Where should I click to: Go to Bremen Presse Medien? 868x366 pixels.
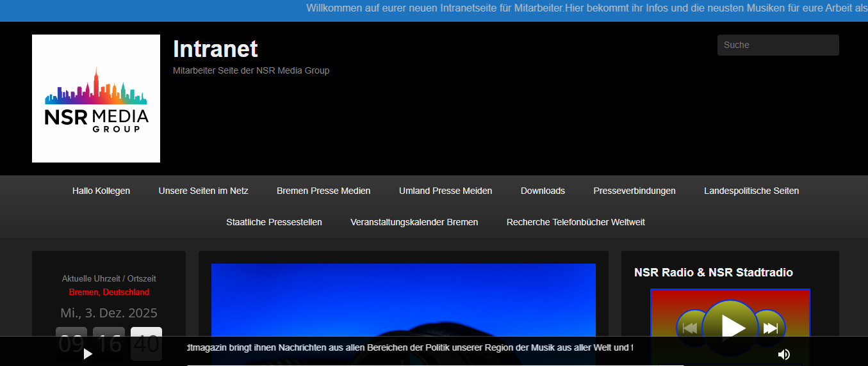[323, 191]
